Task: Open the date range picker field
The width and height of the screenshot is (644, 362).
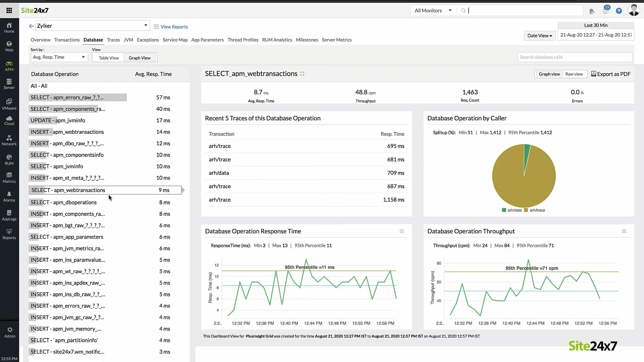Action: click(x=596, y=35)
